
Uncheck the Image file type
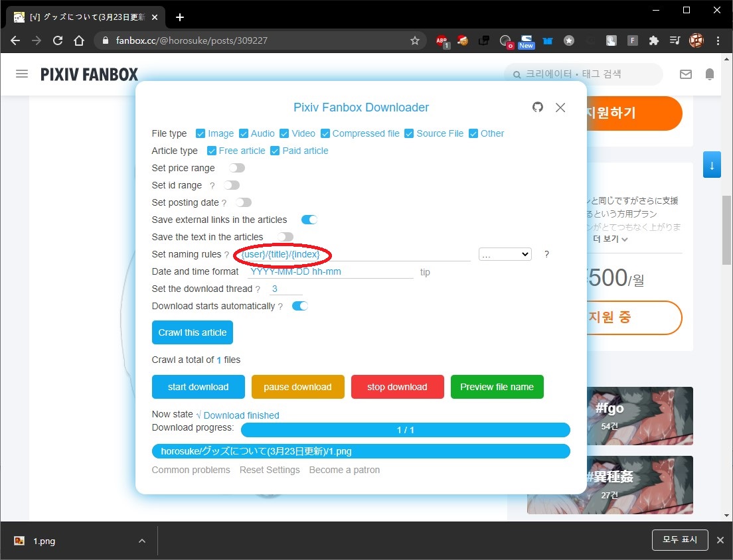point(200,133)
